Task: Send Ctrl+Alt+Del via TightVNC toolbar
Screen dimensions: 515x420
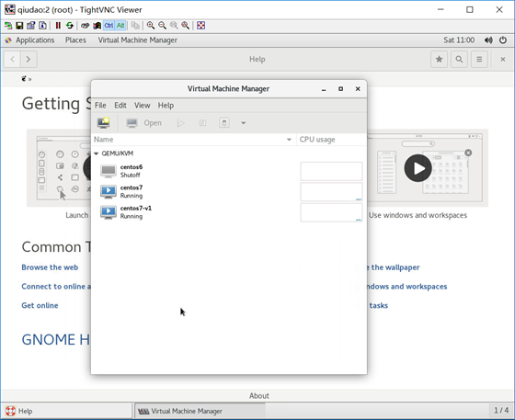Action: pos(85,26)
